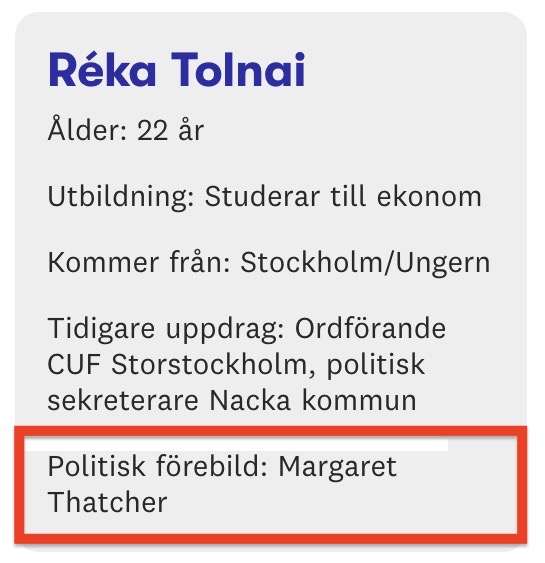Image resolution: width=545 pixels, height=563 pixels.
Task: Click the Nacka kommun text
Action: (x=313, y=400)
